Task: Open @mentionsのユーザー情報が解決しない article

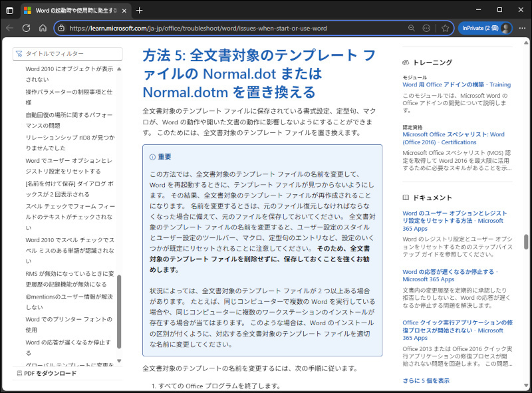Action: (x=69, y=302)
